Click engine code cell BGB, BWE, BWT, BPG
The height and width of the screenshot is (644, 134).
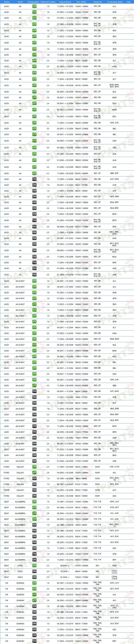pos(114,86)
